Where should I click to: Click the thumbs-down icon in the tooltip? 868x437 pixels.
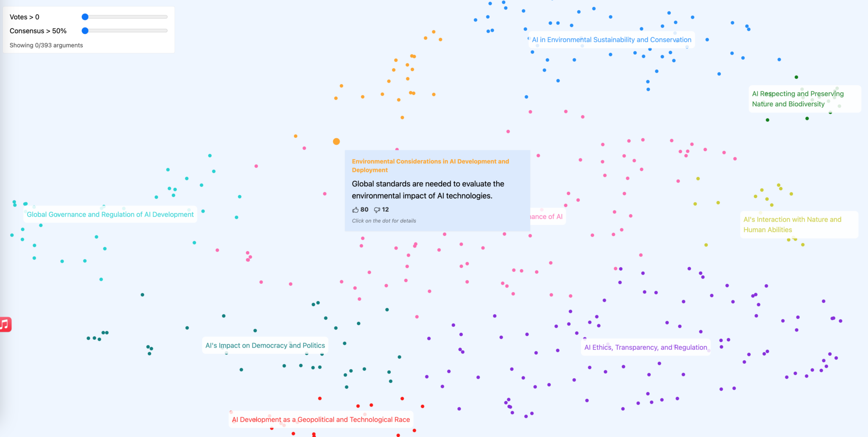[377, 210]
